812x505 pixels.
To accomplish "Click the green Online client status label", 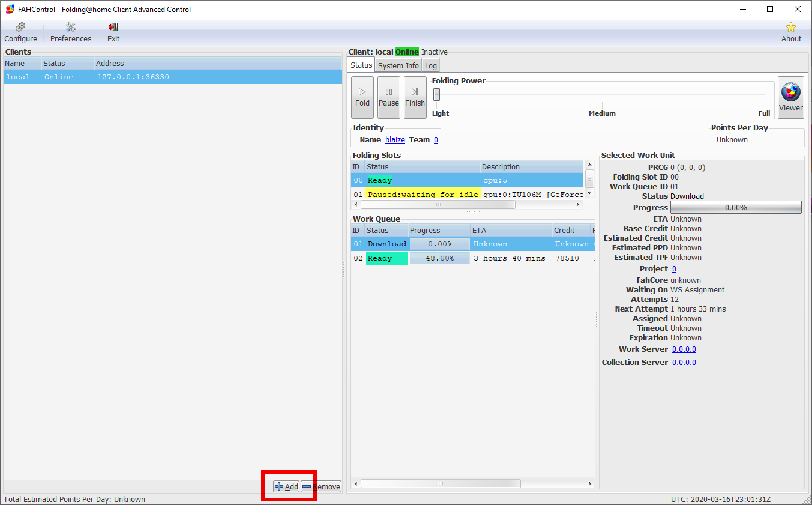I will pos(407,52).
